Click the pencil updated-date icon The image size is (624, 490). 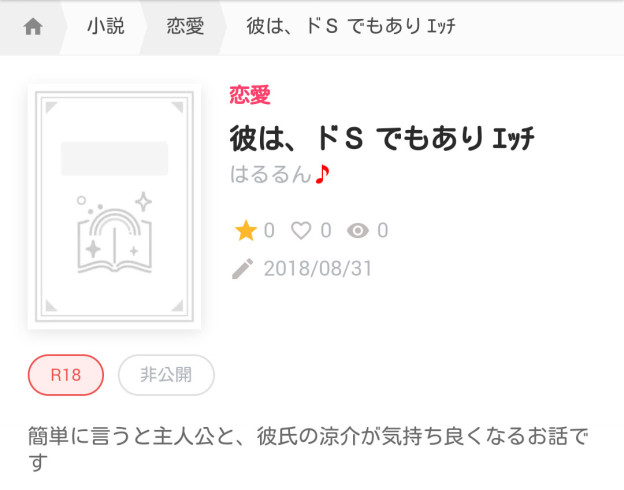click(242, 269)
